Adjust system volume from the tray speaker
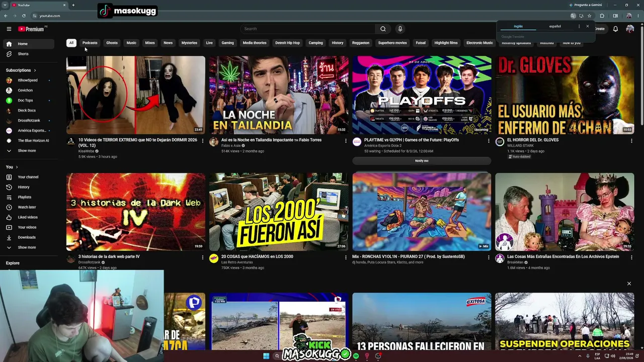 point(613,356)
